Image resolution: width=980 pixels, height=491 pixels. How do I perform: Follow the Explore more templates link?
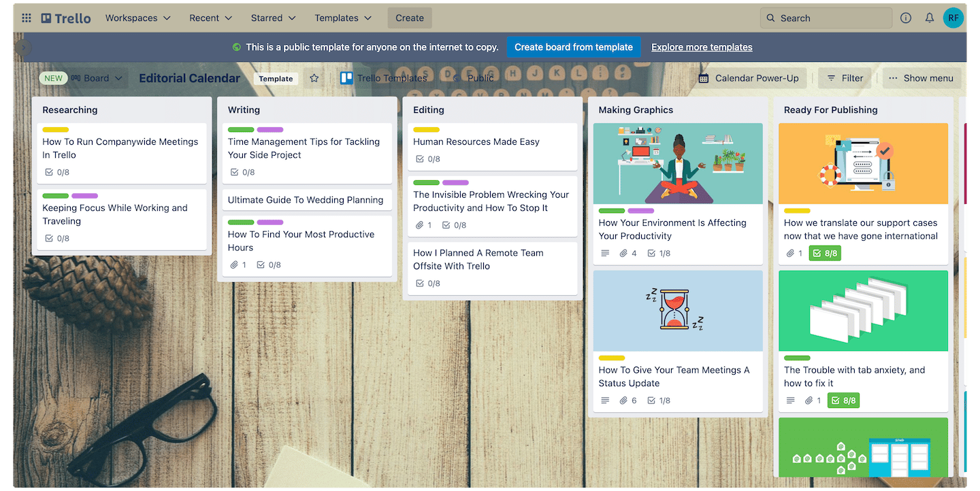pos(702,47)
